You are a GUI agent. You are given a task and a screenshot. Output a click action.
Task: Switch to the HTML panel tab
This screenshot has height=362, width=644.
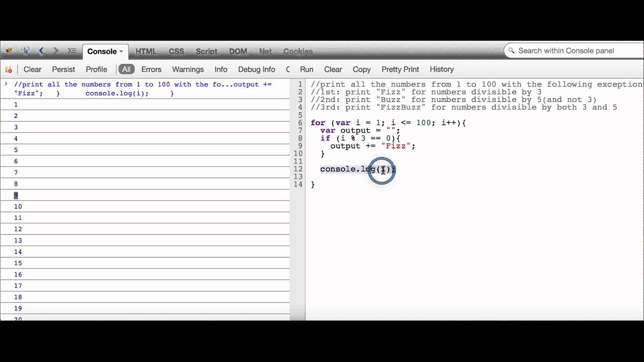click(x=146, y=51)
